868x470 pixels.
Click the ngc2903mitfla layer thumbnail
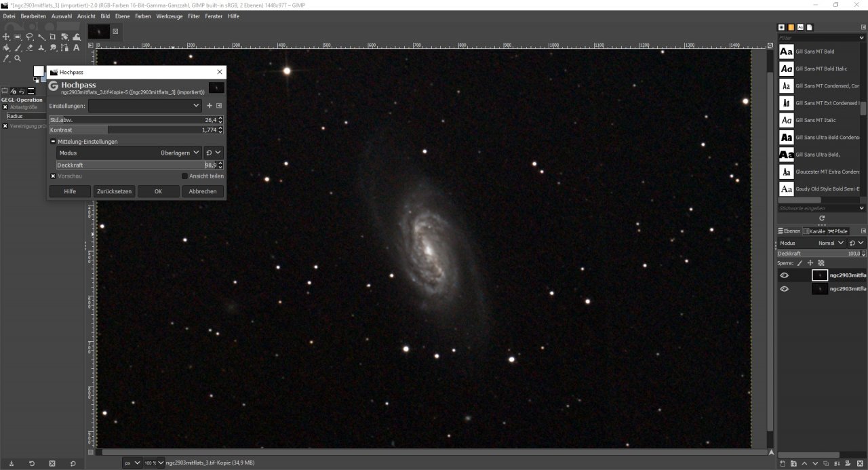tap(820, 275)
